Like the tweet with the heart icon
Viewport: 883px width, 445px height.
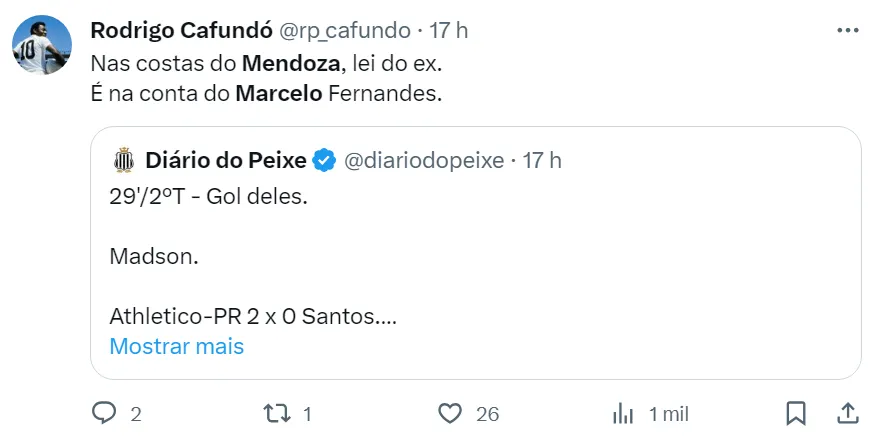[x=451, y=413]
